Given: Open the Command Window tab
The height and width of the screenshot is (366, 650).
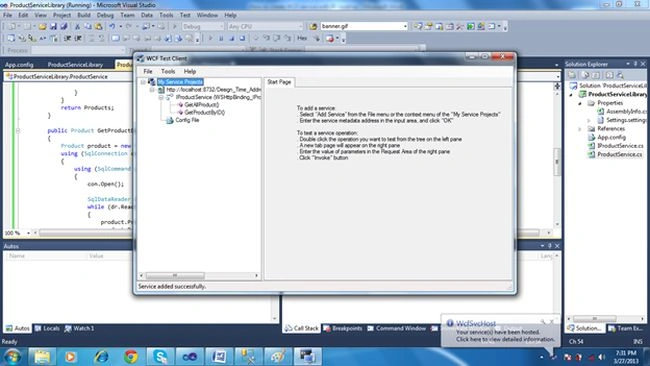Looking at the screenshot, I should 397,328.
